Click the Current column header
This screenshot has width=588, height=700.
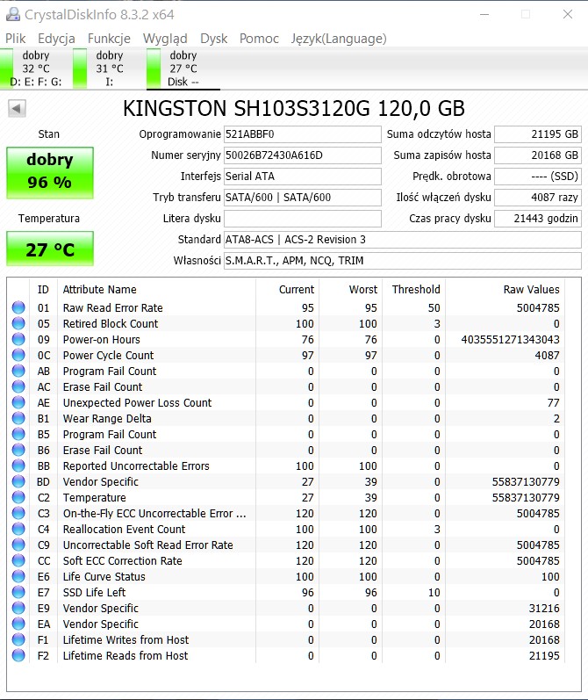287,290
